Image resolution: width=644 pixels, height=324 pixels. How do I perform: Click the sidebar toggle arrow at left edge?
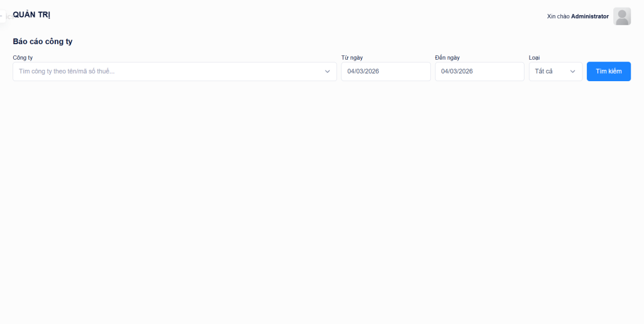pos(3,16)
